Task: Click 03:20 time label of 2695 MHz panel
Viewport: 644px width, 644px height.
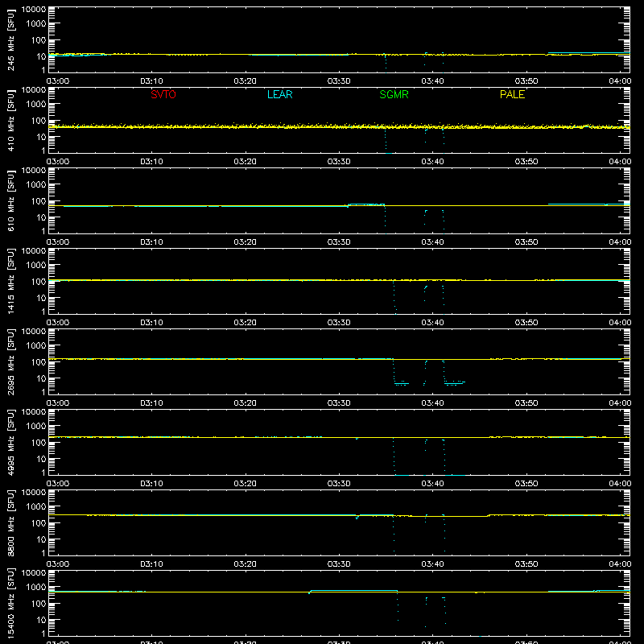Action: coord(246,403)
